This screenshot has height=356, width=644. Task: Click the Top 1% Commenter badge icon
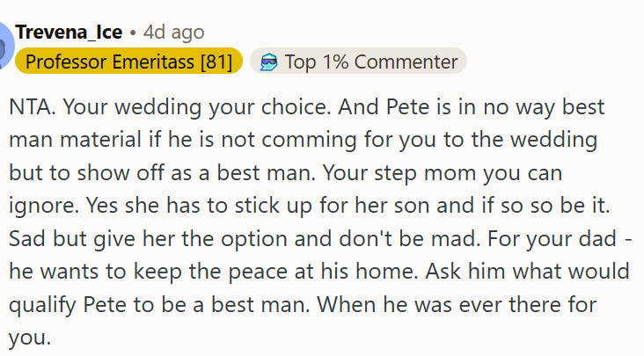pos(268,62)
